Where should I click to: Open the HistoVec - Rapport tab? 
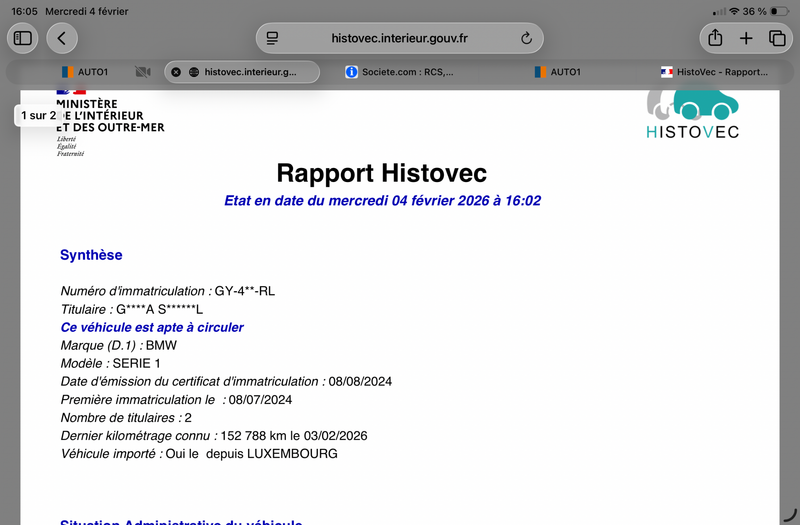(714, 72)
